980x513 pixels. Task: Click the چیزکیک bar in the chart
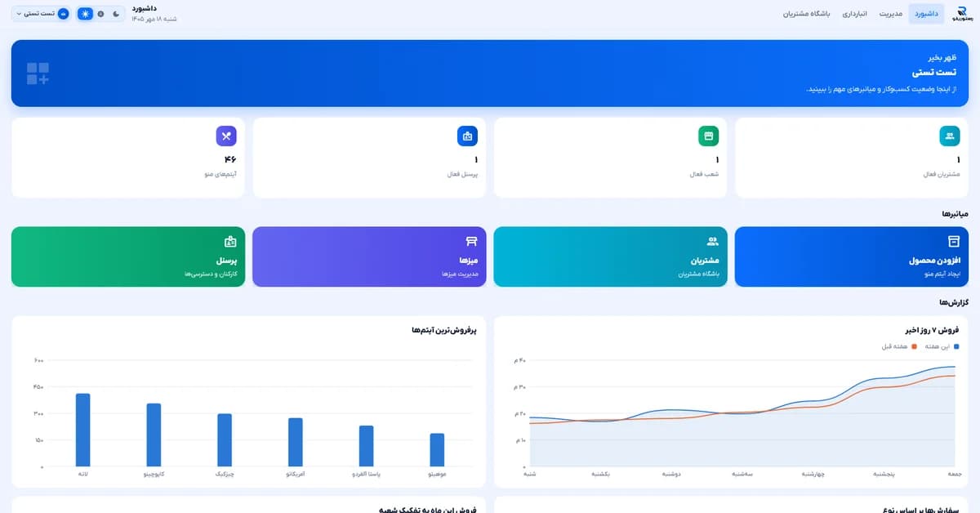tap(225, 440)
